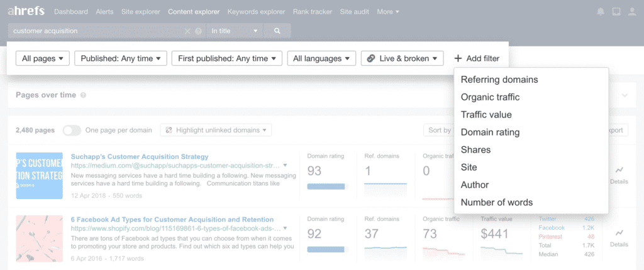Expand Published: Any time filter

[120, 58]
